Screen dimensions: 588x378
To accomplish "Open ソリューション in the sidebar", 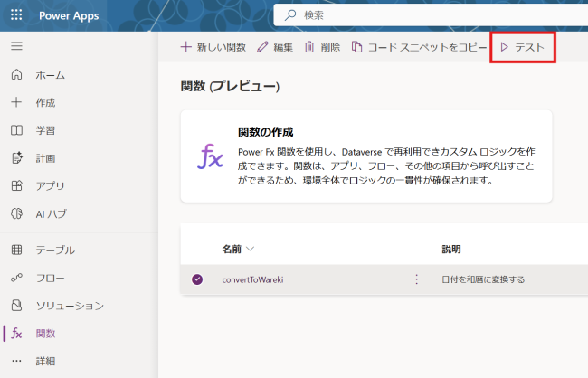I will [69, 306].
